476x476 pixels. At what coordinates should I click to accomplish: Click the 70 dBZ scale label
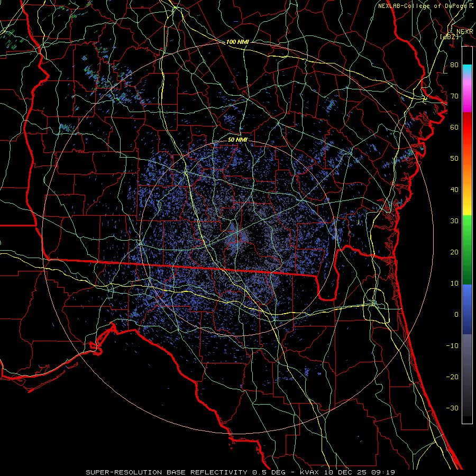[x=454, y=96]
